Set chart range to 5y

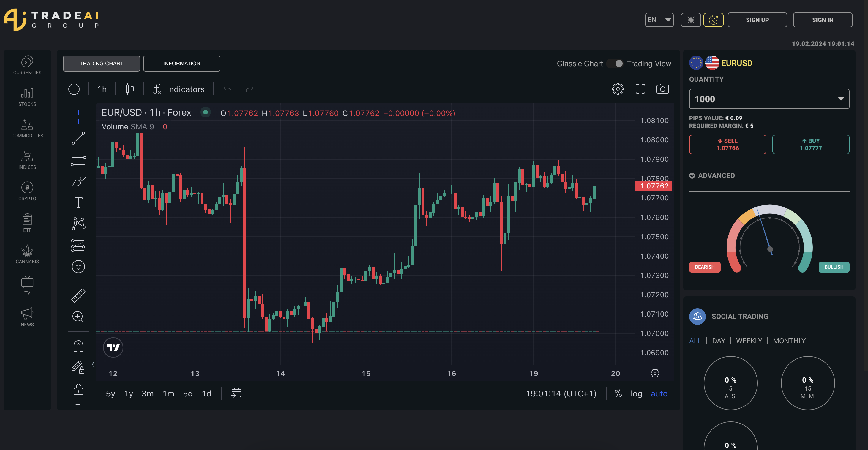click(111, 393)
